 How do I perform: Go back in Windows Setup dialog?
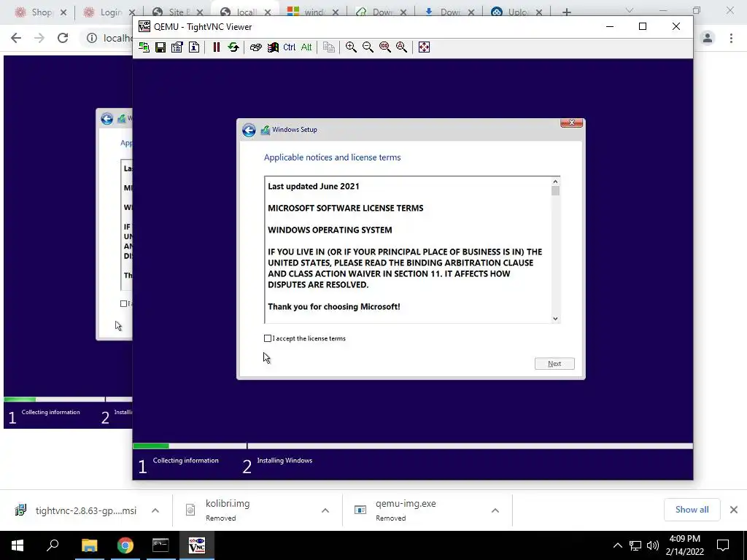249,130
